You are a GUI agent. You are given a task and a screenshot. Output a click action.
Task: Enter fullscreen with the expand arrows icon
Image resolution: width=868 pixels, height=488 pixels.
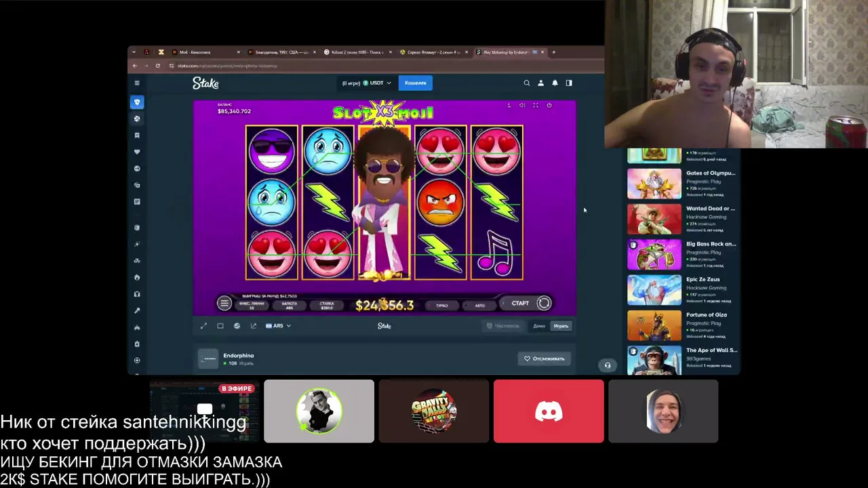tap(203, 326)
